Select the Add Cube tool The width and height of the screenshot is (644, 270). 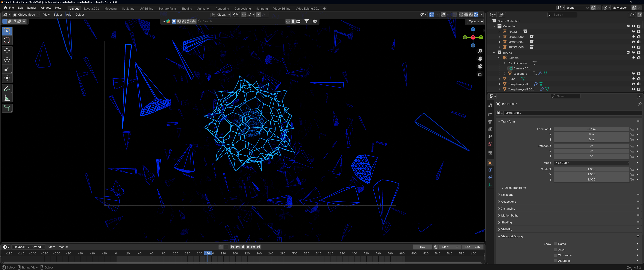pyautogui.click(x=7, y=108)
